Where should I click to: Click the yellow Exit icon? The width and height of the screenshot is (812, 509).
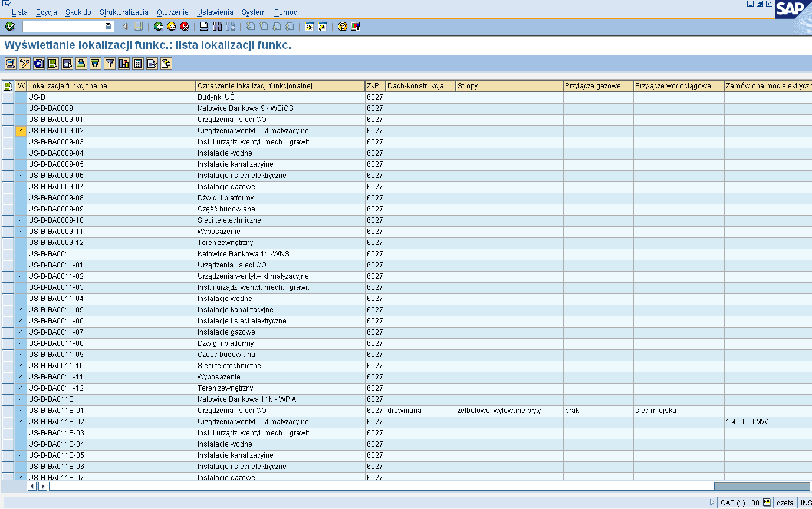(171, 27)
